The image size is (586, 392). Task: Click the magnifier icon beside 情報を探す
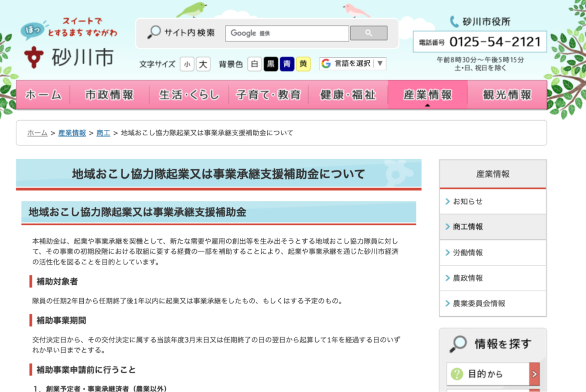(x=458, y=344)
